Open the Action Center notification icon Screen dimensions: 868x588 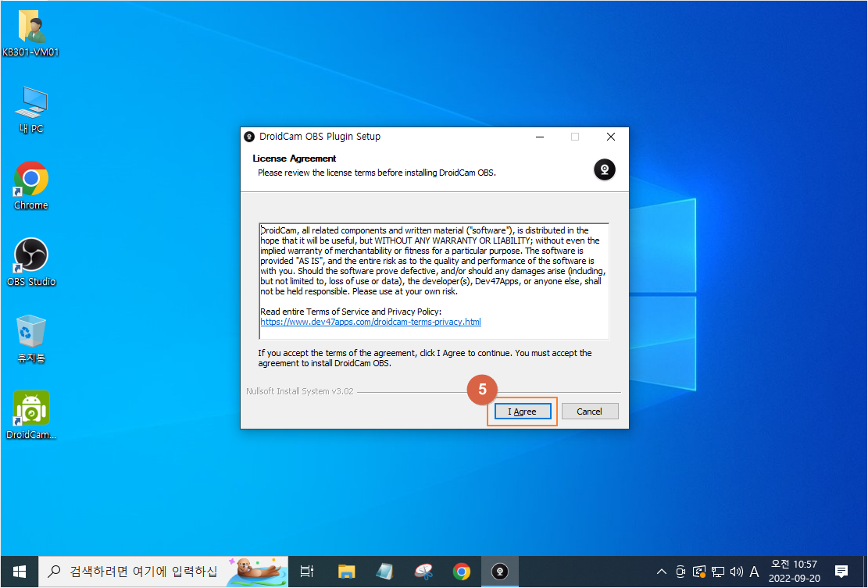[841, 572]
